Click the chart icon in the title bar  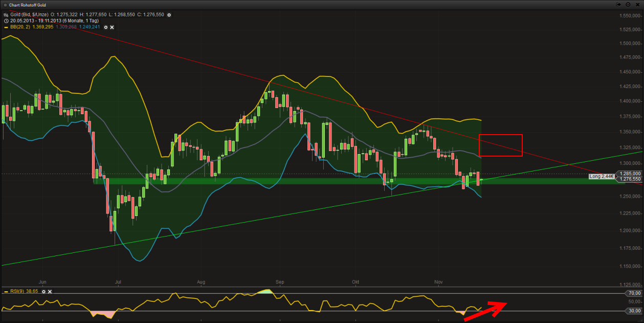[5, 4]
